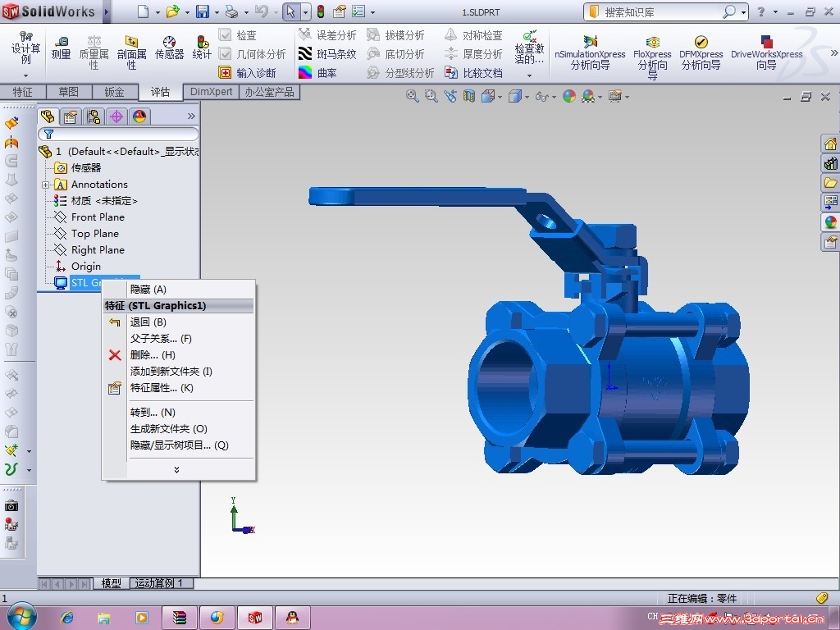
Task: Choose 退回 (B) rollback menu item
Action: (178, 322)
